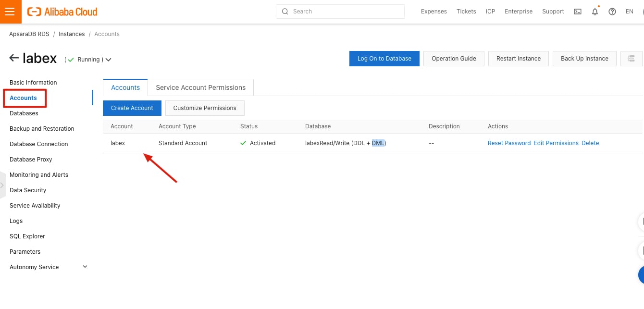Image resolution: width=644 pixels, height=309 pixels.
Task: Click Customize Permissions button
Action: point(205,108)
